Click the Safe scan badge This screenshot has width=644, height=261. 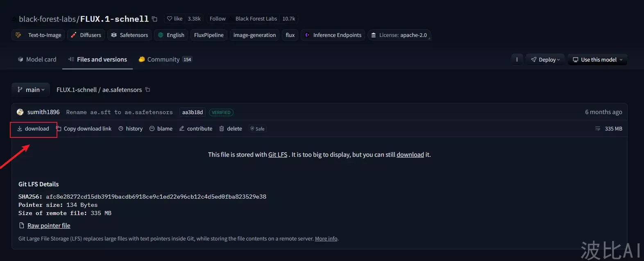pyautogui.click(x=257, y=129)
